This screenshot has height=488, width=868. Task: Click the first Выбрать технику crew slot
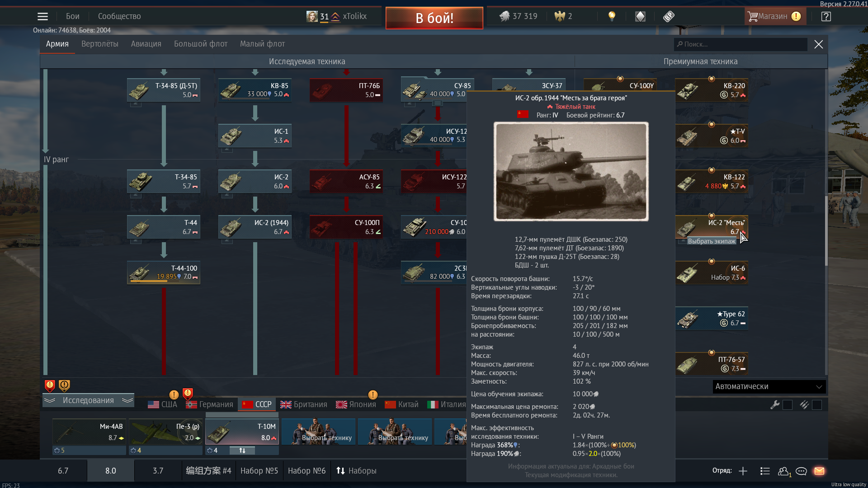tap(319, 432)
